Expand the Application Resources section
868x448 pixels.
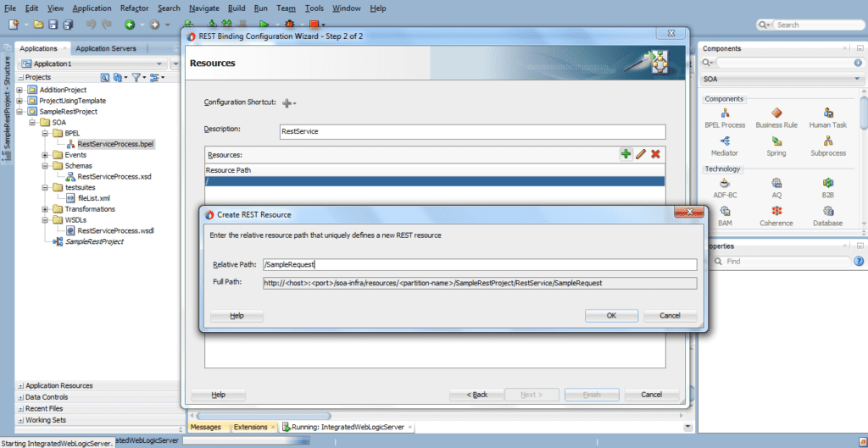pyautogui.click(x=20, y=385)
